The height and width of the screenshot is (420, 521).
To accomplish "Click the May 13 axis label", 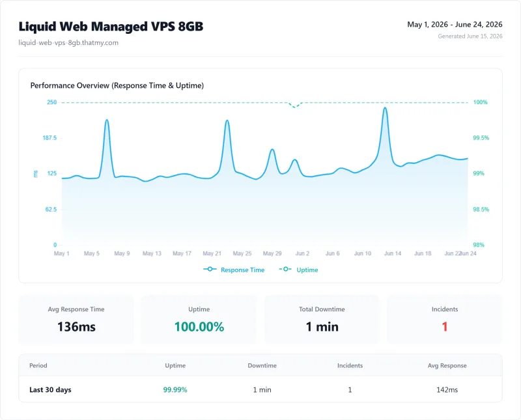I will pyautogui.click(x=152, y=253).
